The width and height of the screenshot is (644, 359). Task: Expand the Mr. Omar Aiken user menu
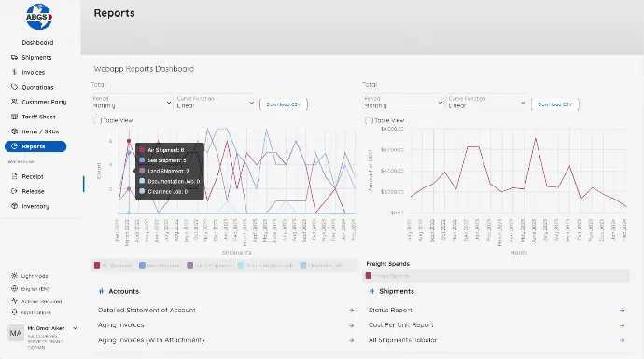tap(75, 328)
